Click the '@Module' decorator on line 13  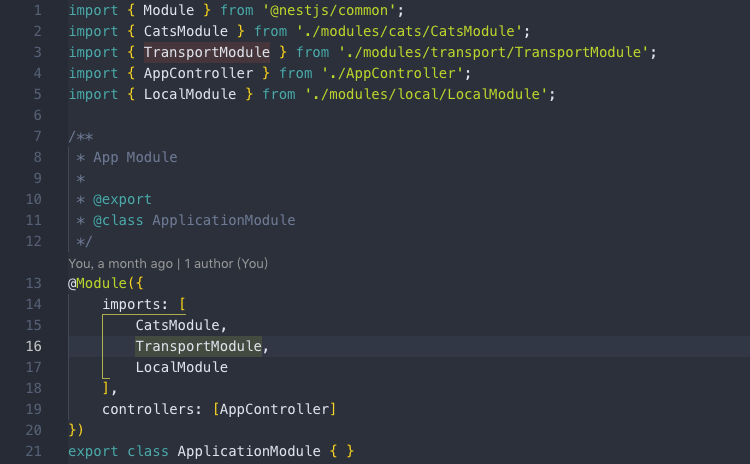click(x=98, y=283)
